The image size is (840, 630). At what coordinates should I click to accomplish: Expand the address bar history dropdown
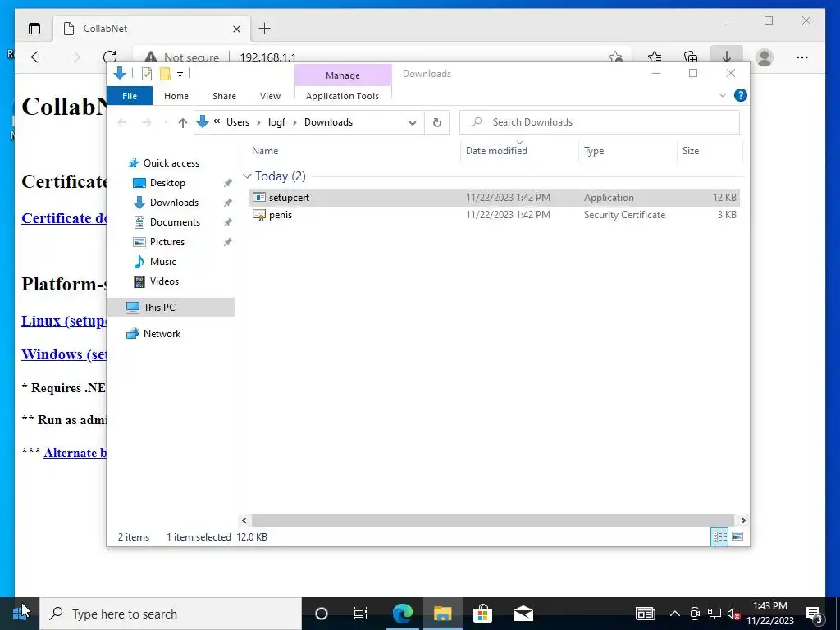click(x=412, y=123)
